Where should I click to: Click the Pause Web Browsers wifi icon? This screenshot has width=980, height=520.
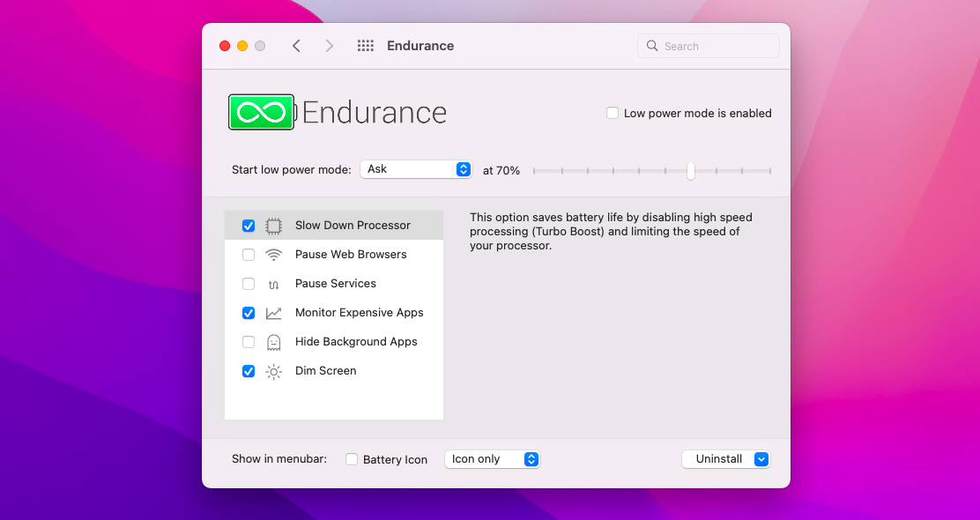(273, 254)
